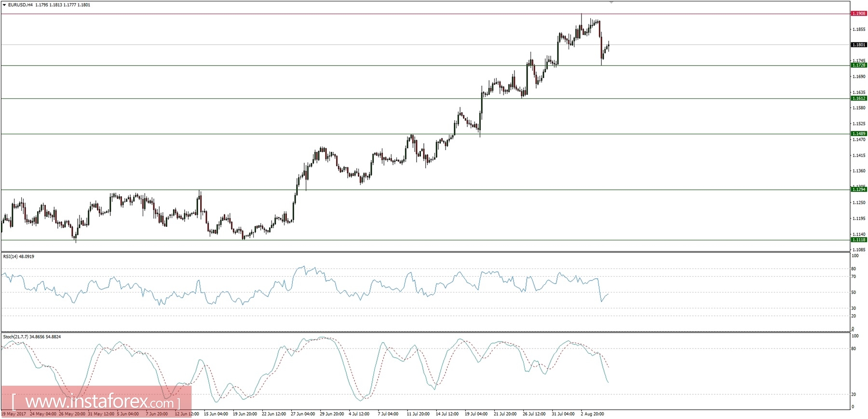Click the 19 Jul 04:00 time label
This screenshot has height=419, width=868.
(x=476, y=414)
